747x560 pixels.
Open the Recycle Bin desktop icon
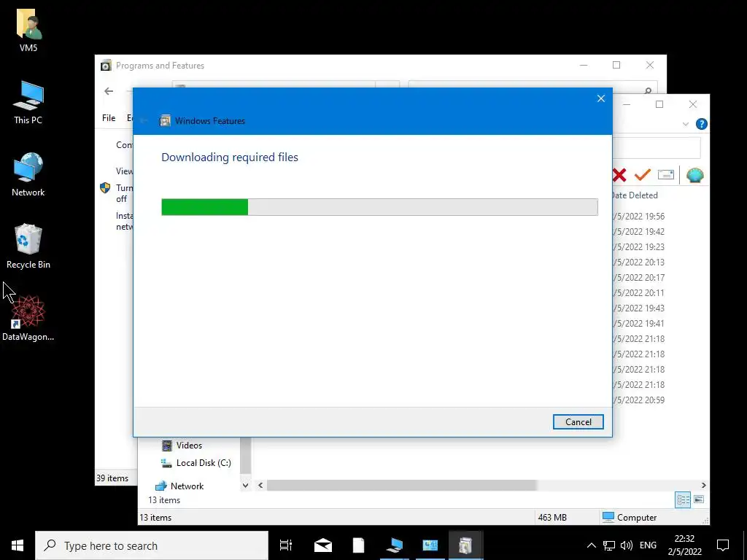tap(28, 246)
